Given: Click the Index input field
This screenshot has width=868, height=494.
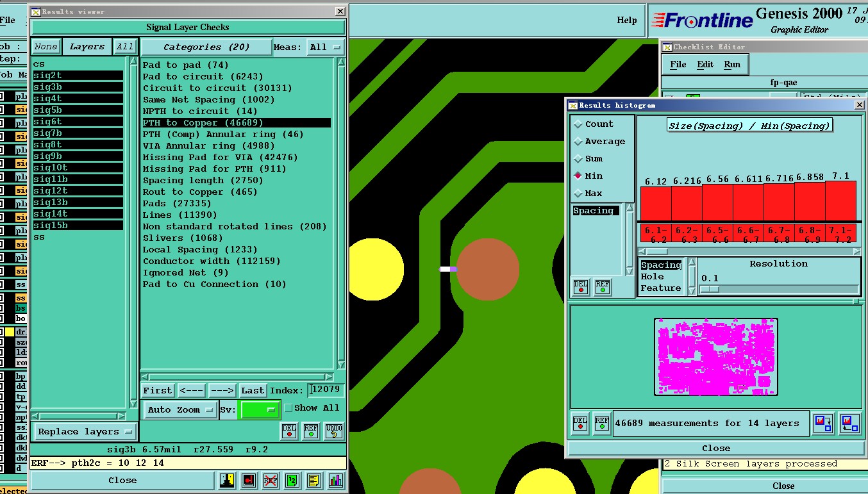Looking at the screenshot, I should [326, 390].
